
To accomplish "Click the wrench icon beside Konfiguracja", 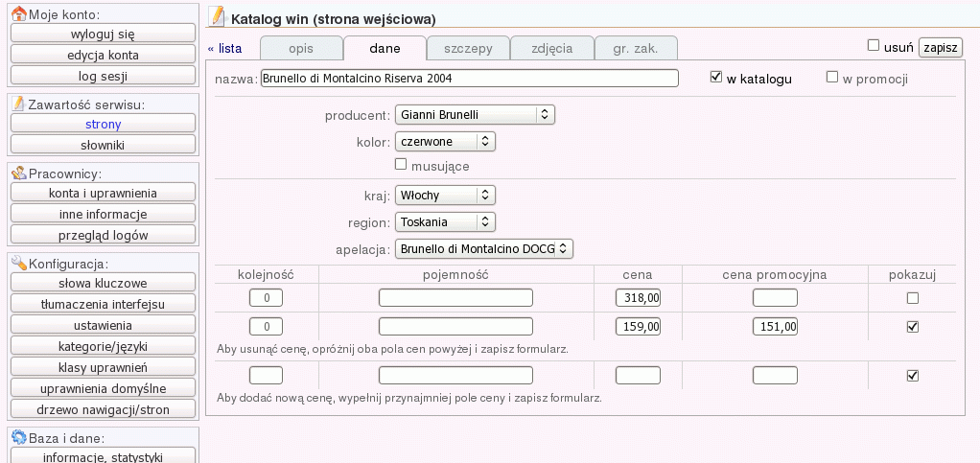I will [17, 264].
